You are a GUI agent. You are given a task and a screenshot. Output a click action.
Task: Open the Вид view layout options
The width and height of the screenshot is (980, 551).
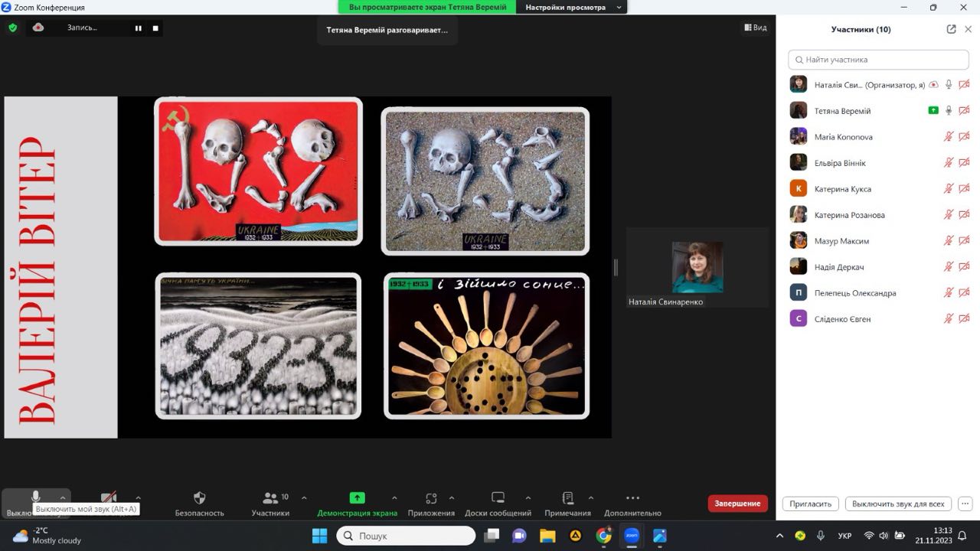(x=755, y=28)
